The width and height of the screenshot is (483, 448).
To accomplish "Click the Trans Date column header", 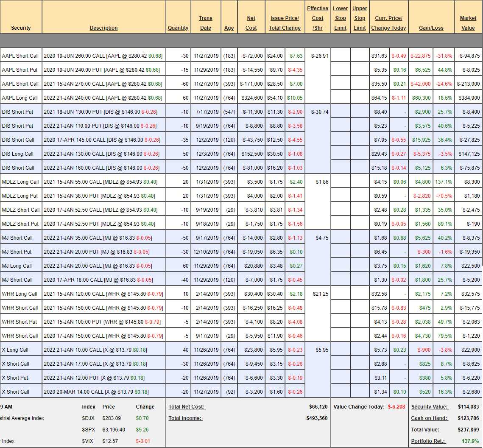I will pos(206,23).
